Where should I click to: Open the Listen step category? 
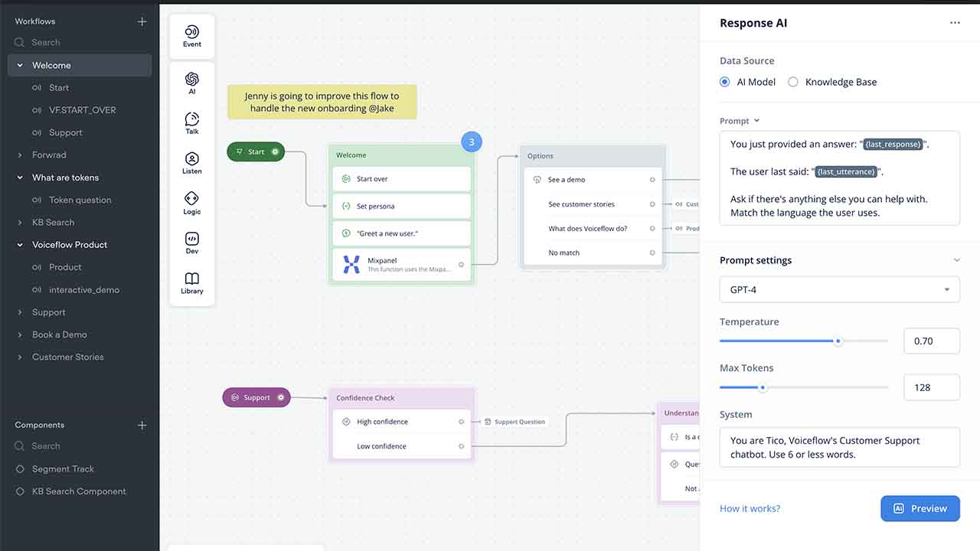click(192, 163)
